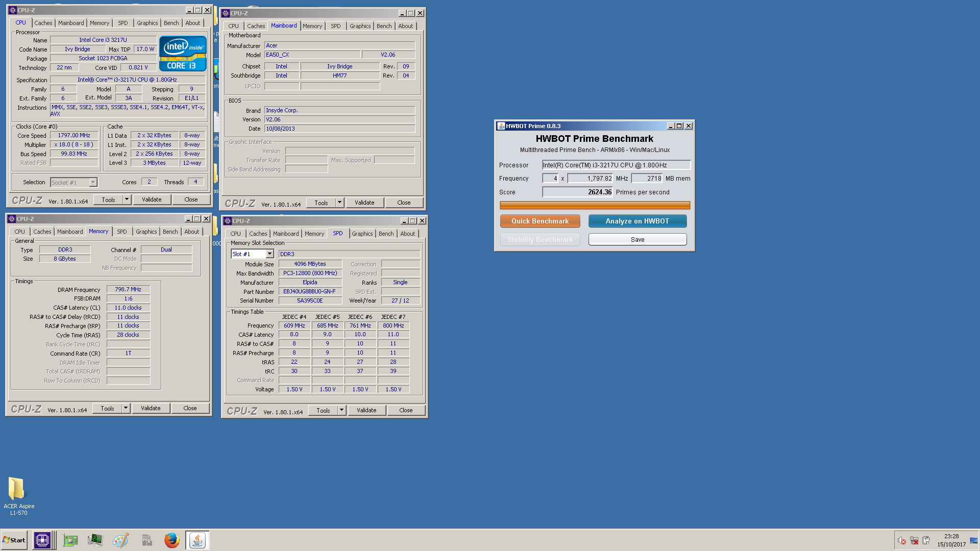Click the disconnected network tray icon

click(x=914, y=541)
